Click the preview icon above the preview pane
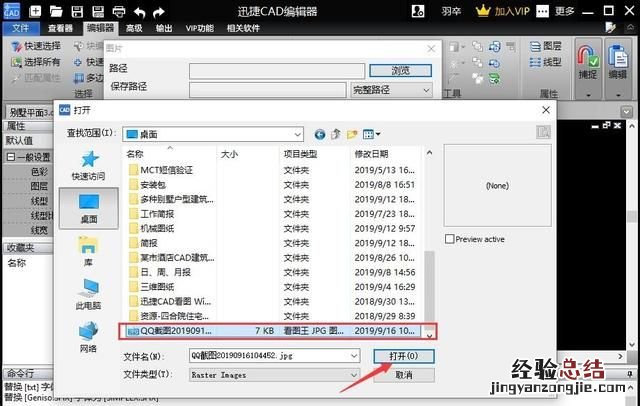The image size is (640, 406). [543, 132]
